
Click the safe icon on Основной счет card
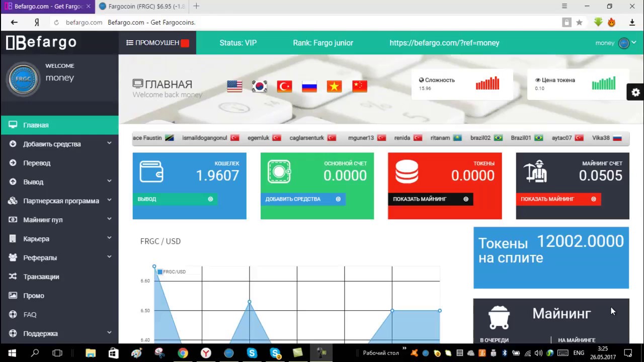(x=279, y=171)
